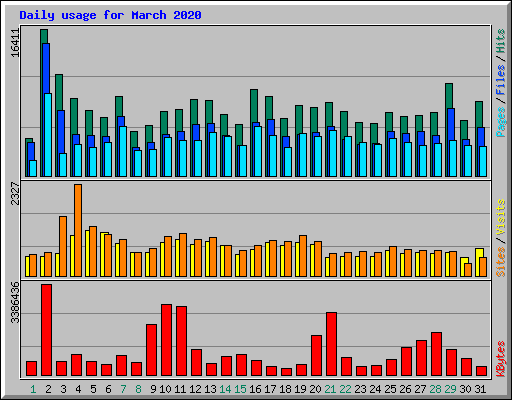Click the red KBytes bar for day 9
Image resolution: width=512 pixels, height=400 pixels.
click(x=151, y=350)
